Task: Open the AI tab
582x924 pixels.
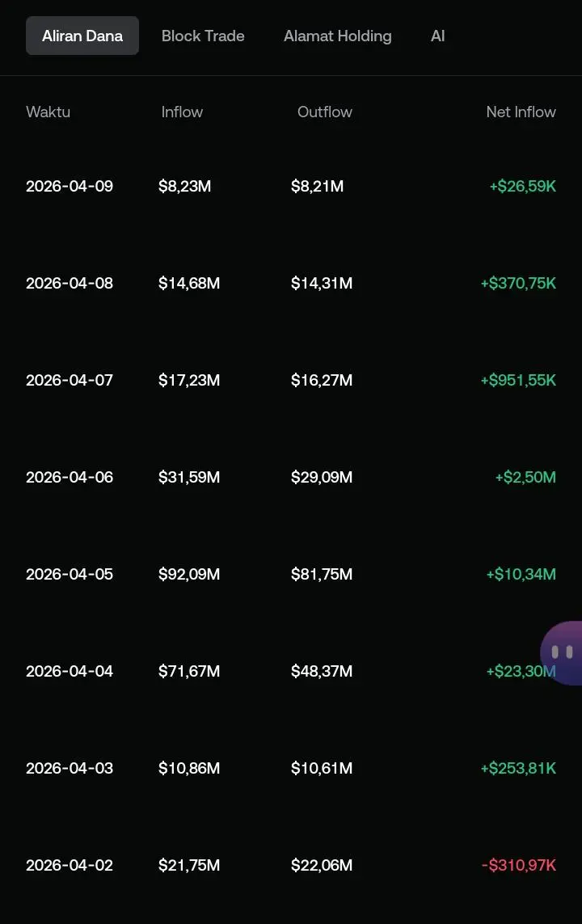Action: tap(437, 36)
